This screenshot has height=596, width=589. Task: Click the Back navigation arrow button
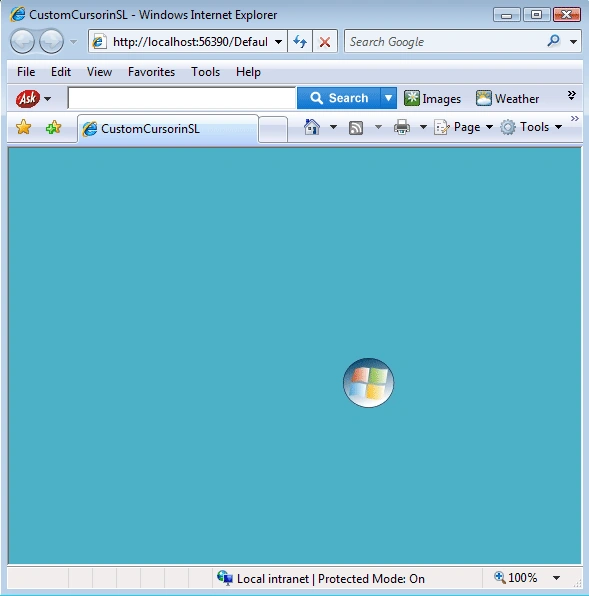click(22, 41)
